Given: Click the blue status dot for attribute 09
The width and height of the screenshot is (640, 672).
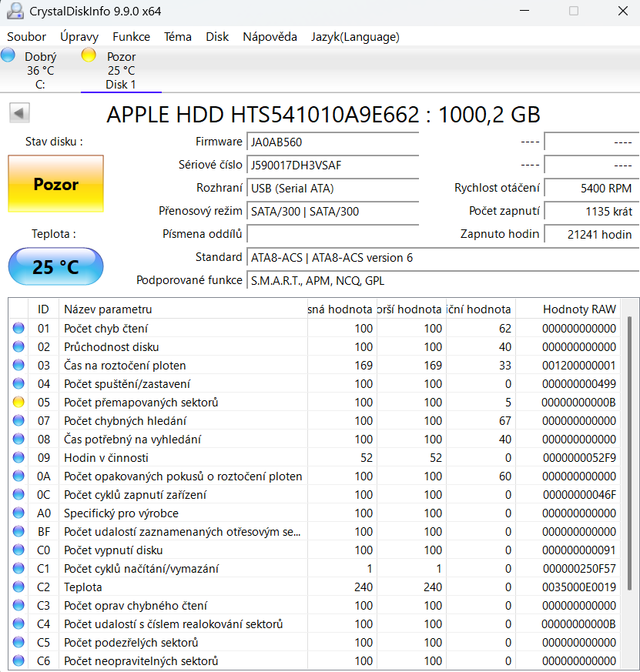Looking at the screenshot, I should pyautogui.click(x=18, y=457).
